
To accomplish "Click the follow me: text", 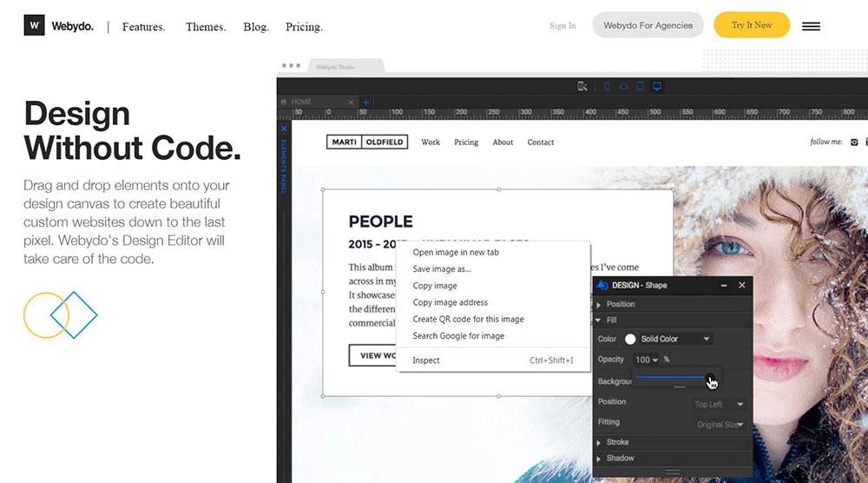I will click(826, 142).
